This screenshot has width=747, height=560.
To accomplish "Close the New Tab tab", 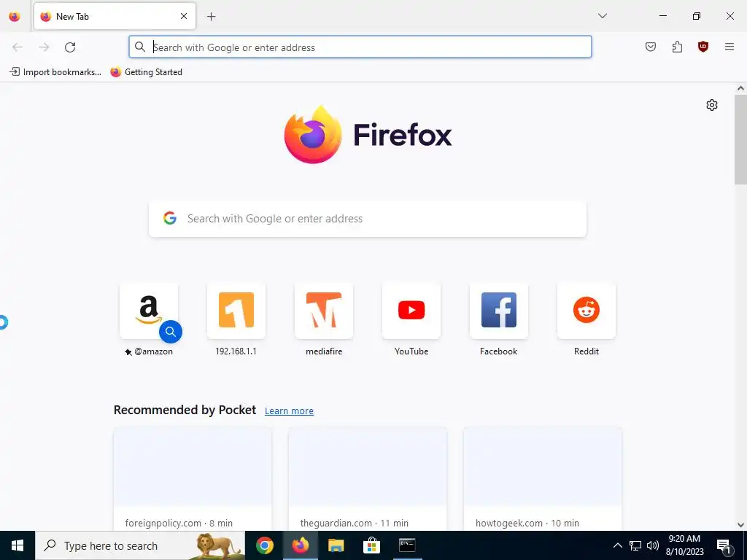I will coord(184,16).
